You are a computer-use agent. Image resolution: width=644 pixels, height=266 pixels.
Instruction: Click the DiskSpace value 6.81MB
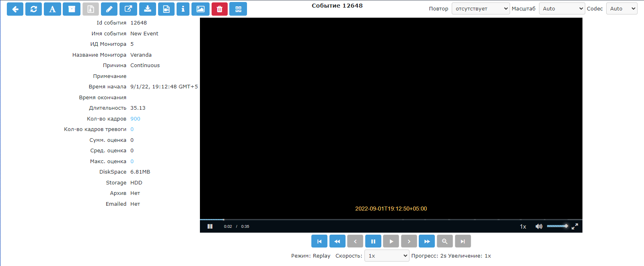(140, 172)
